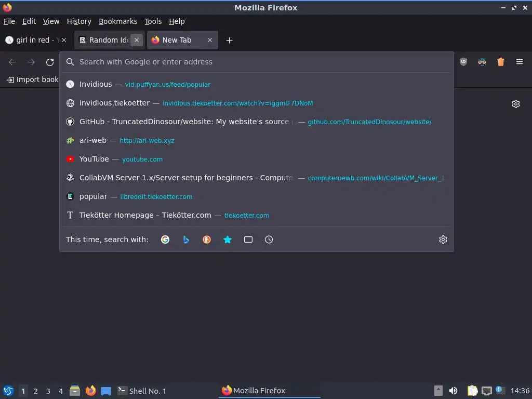Image resolution: width=532 pixels, height=399 pixels.
Task: Open the network tray icon
Action: pyautogui.click(x=487, y=391)
